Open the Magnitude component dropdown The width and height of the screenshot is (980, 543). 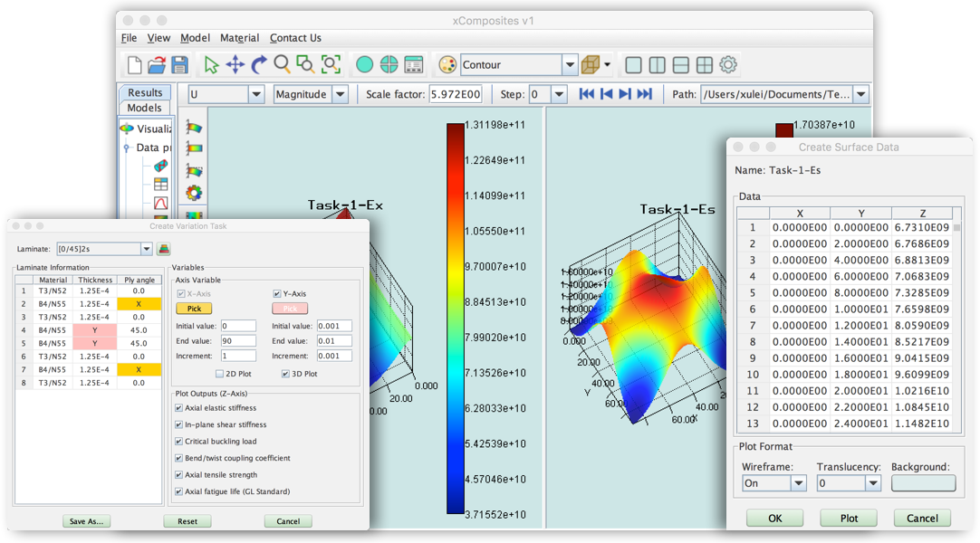[340, 94]
